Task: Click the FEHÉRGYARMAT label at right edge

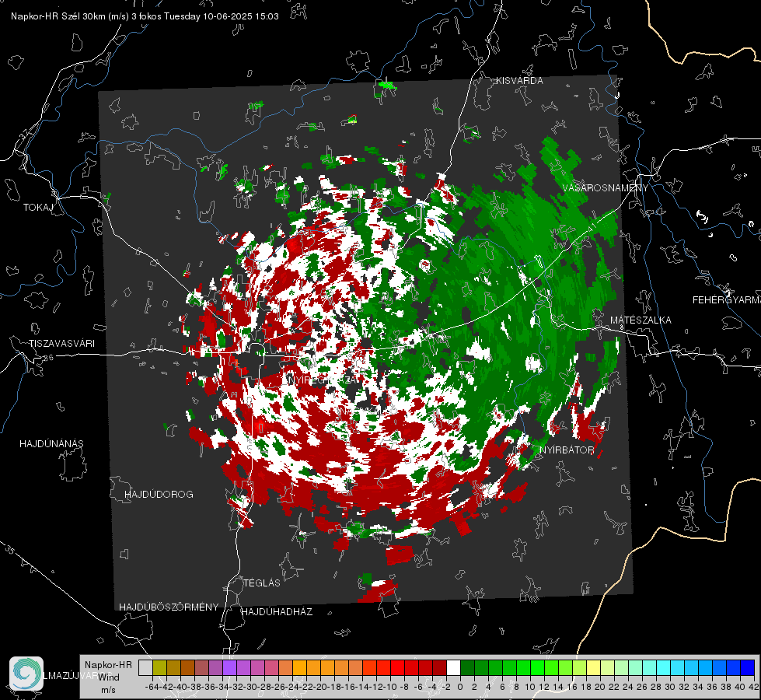Action: pos(727,300)
